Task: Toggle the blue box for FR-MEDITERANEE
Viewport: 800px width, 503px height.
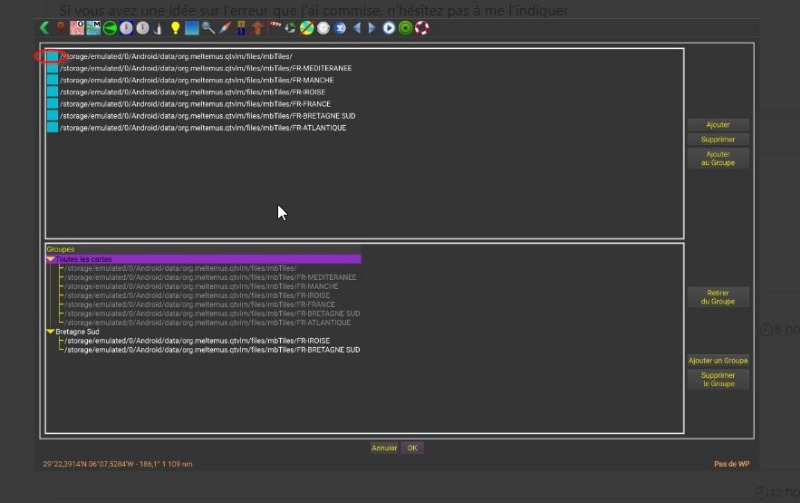Action: coord(52,68)
